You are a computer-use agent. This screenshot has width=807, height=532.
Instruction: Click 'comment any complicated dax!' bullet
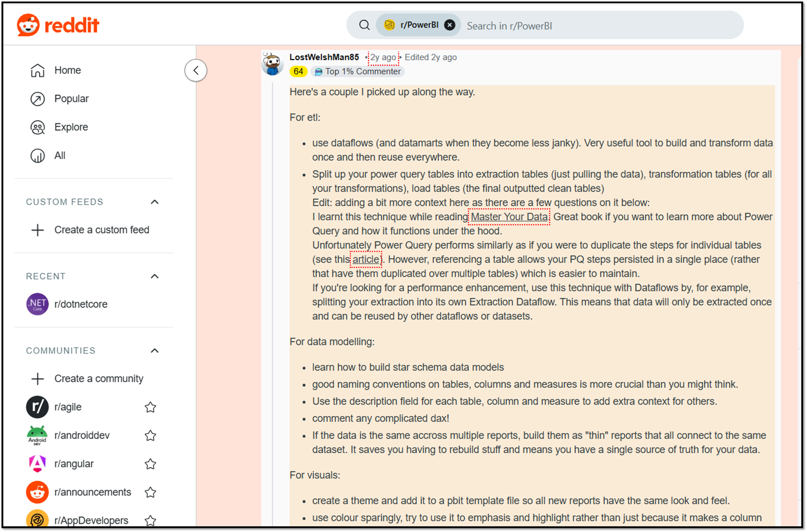(x=380, y=418)
